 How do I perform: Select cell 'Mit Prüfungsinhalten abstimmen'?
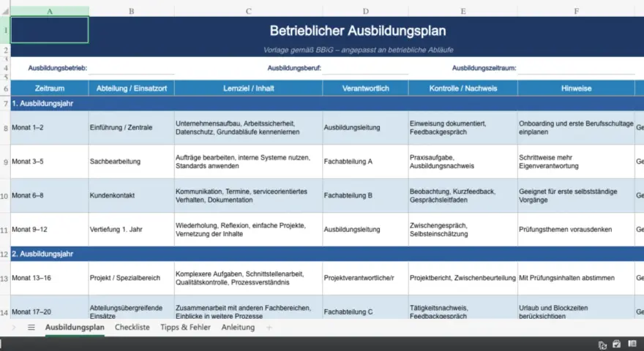(x=576, y=279)
